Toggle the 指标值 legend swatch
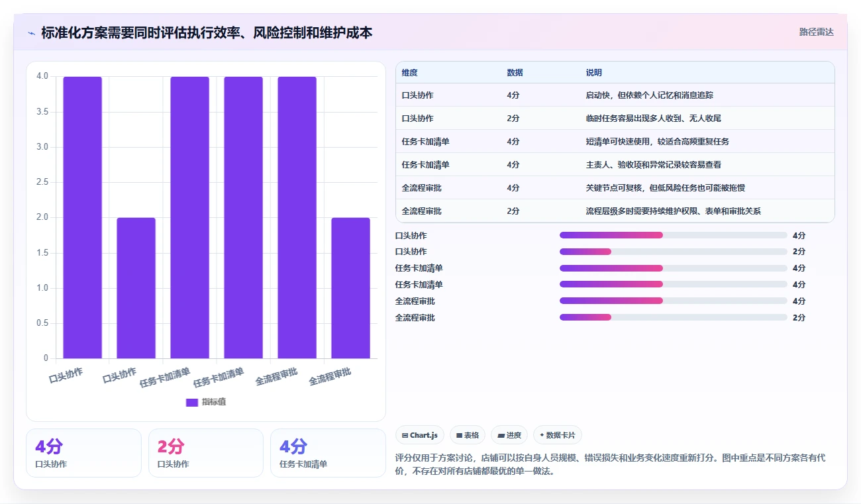Screen dimensions: 861x504 click(192, 402)
